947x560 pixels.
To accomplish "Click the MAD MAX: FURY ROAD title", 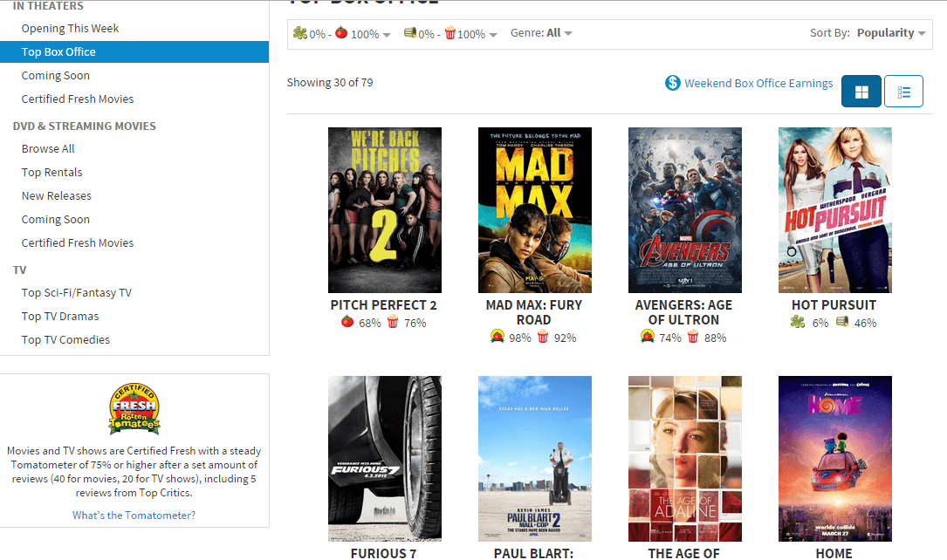I will [534, 312].
